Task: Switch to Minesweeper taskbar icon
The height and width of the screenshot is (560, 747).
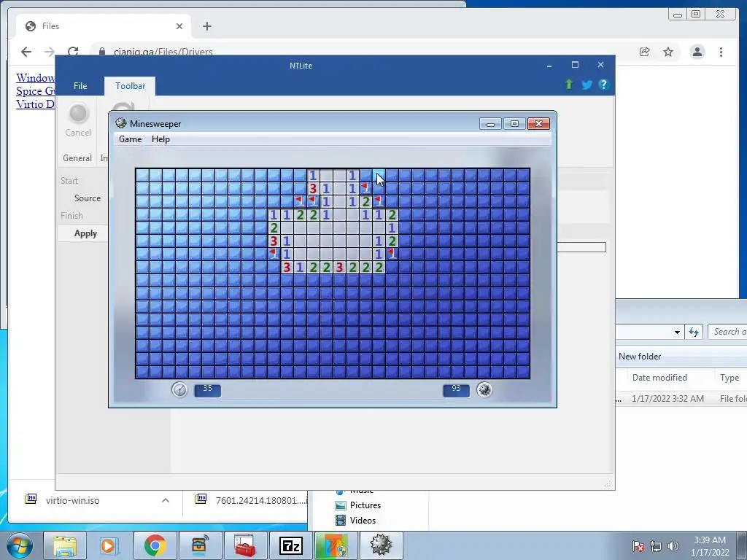Action: pyautogui.click(x=381, y=545)
